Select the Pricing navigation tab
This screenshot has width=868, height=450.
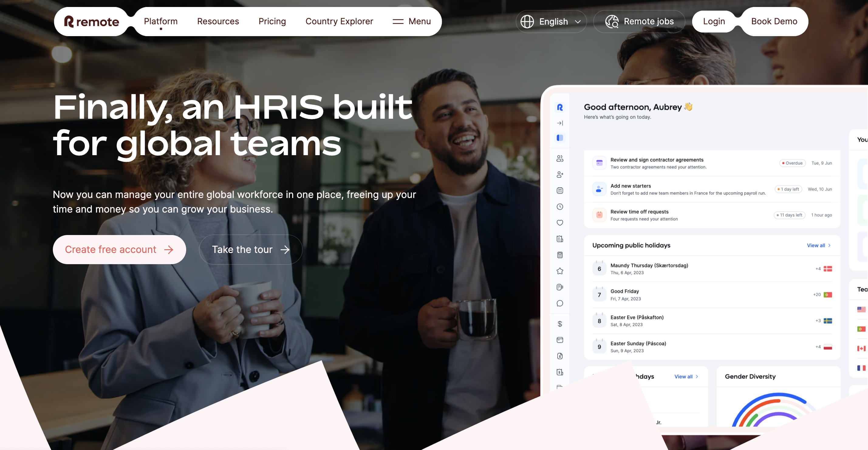[x=272, y=21]
